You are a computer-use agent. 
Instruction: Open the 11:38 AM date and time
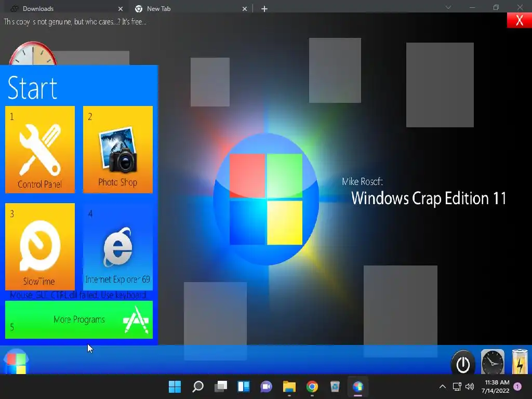[x=495, y=387]
